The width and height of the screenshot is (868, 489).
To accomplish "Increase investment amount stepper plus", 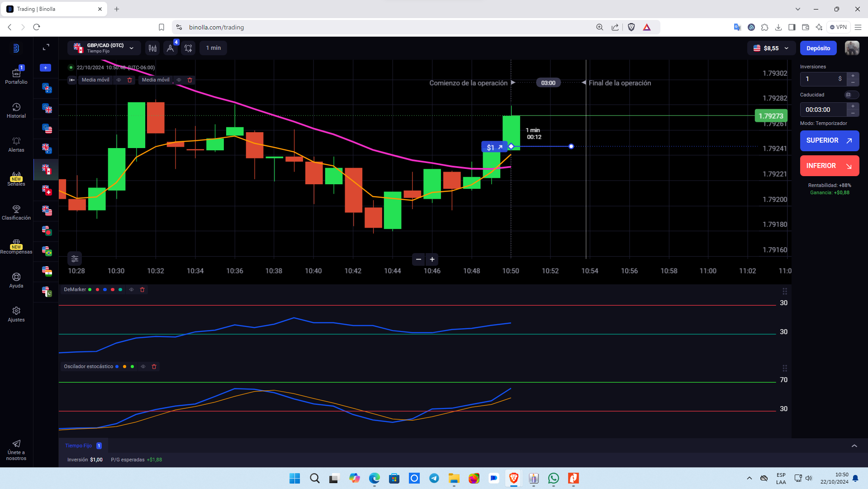I will [x=853, y=76].
